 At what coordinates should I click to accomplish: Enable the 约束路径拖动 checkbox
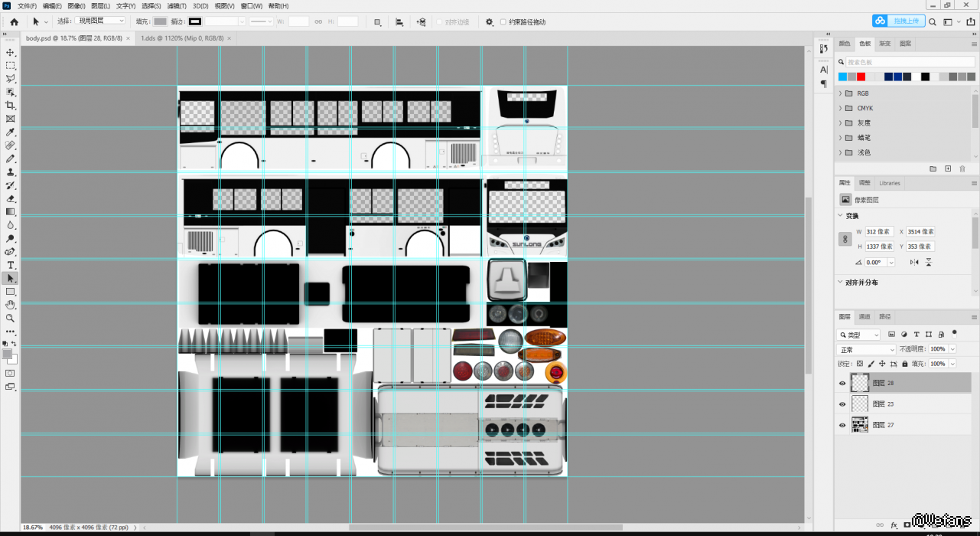(503, 22)
